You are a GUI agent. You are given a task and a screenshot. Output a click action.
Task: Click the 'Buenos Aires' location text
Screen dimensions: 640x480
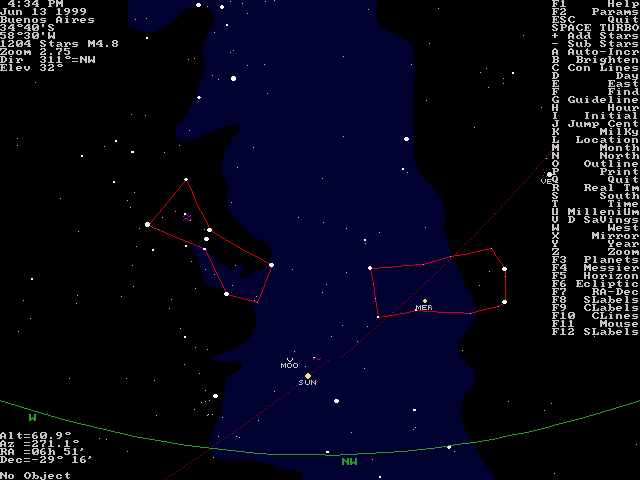pyautogui.click(x=47, y=20)
